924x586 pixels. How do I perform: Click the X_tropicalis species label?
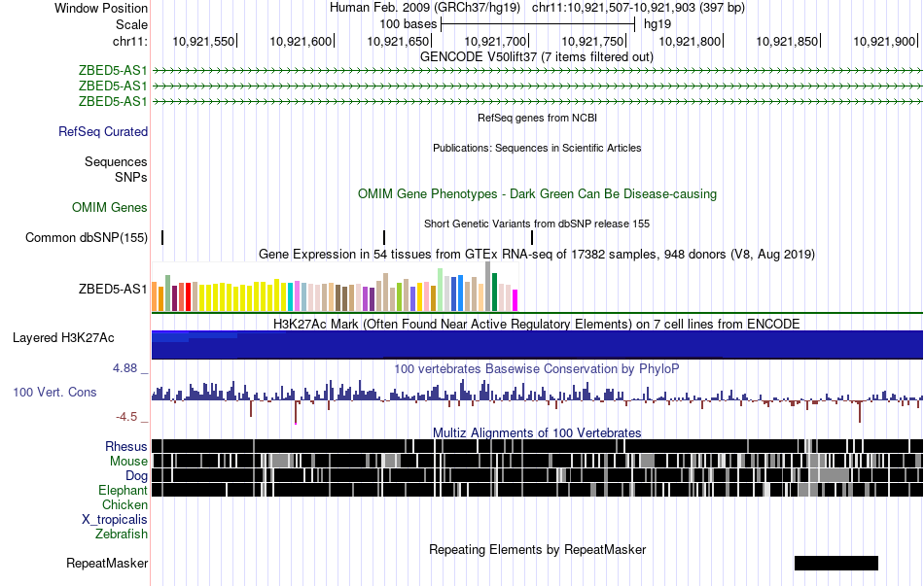pyautogui.click(x=115, y=520)
